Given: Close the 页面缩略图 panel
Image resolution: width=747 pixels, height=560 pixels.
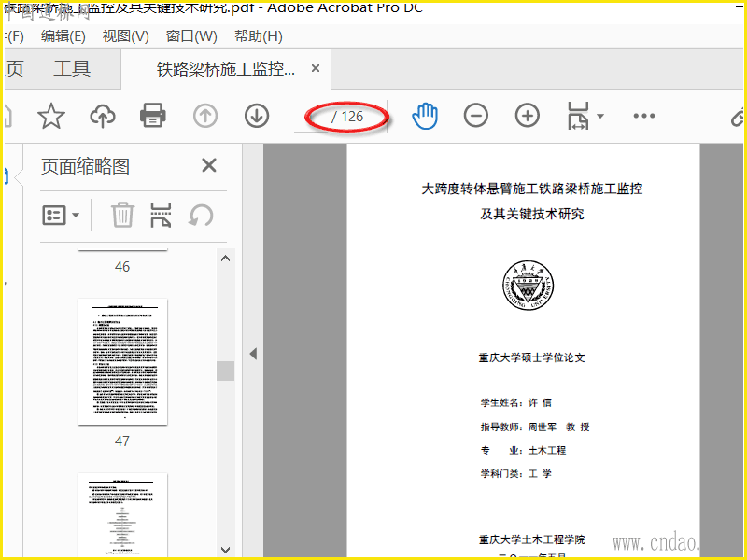Looking at the screenshot, I should click(x=208, y=166).
